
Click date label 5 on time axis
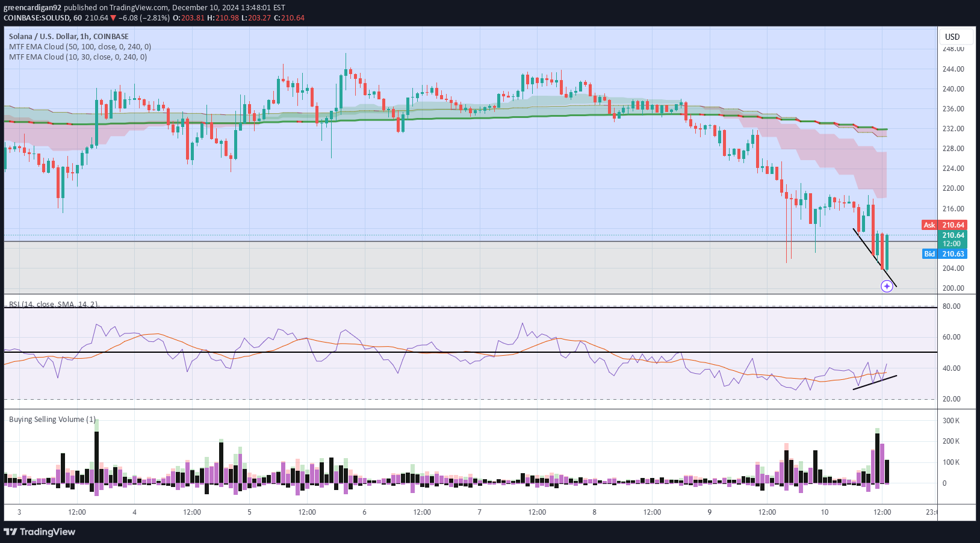click(249, 512)
